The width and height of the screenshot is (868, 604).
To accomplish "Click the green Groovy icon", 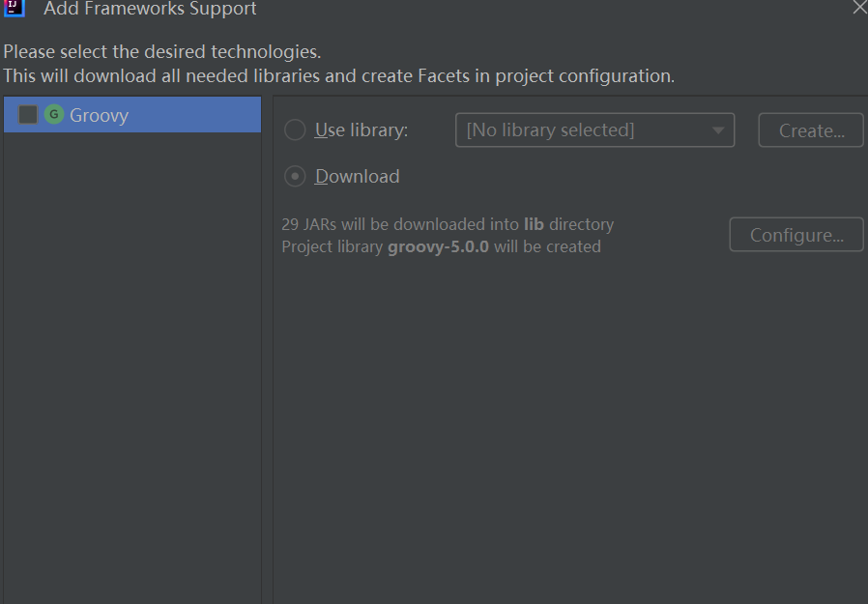I will [54, 115].
